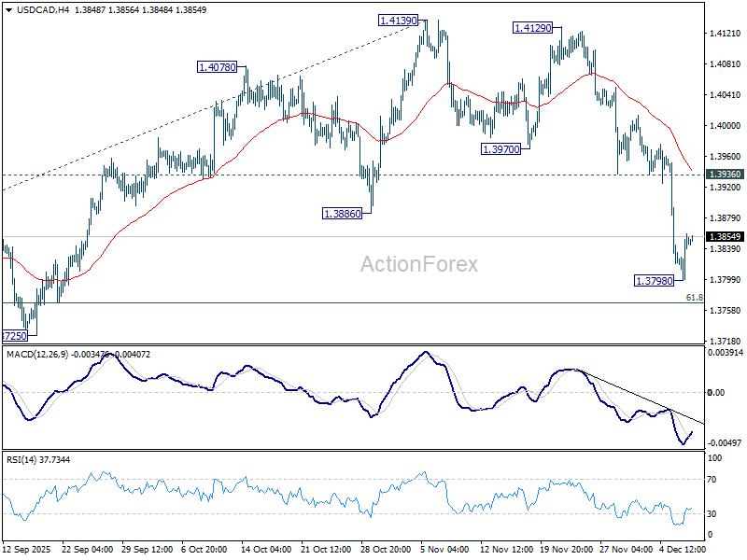Click the 61.8 Fibonacci level label

click(x=694, y=298)
